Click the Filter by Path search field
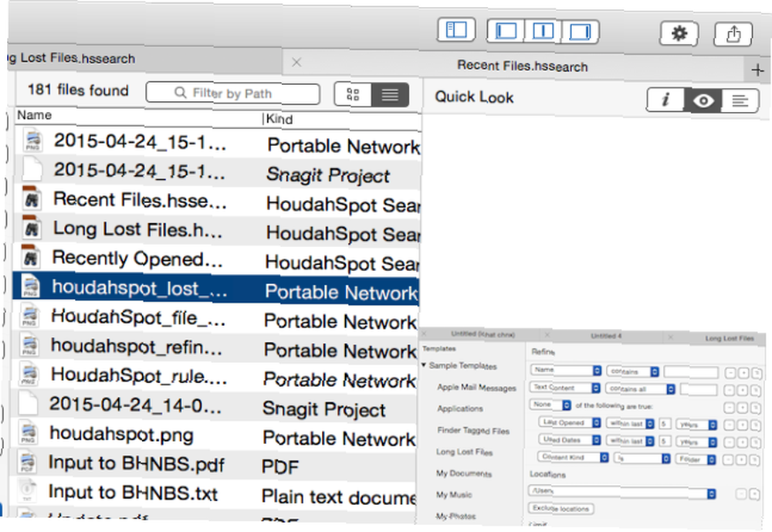The image size is (772, 532). (x=232, y=93)
